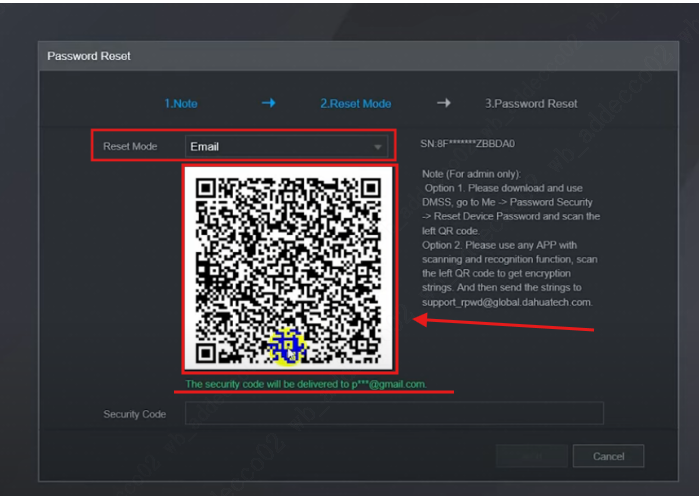699x496 pixels.
Task: Open the Reset Mode Email combo box
Action: click(286, 147)
